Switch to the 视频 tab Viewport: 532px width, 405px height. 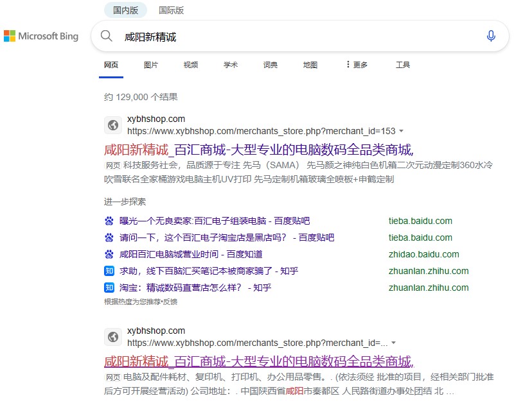[x=191, y=65]
